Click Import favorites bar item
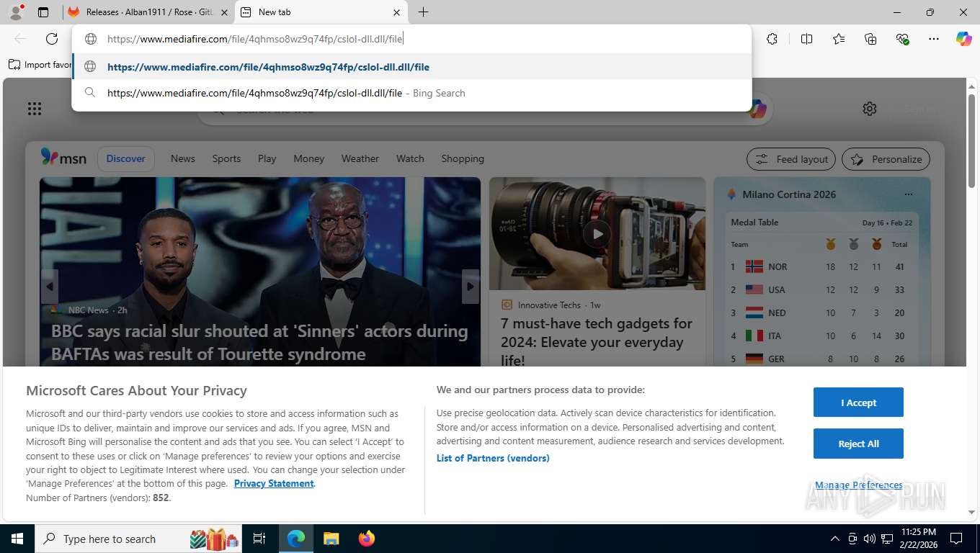This screenshot has width=980, height=553. point(40,65)
